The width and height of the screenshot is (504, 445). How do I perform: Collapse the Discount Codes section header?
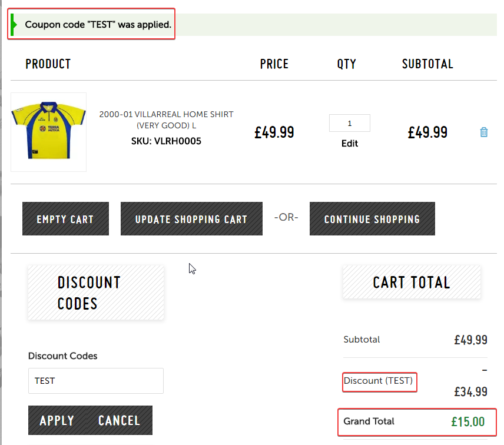(96, 293)
